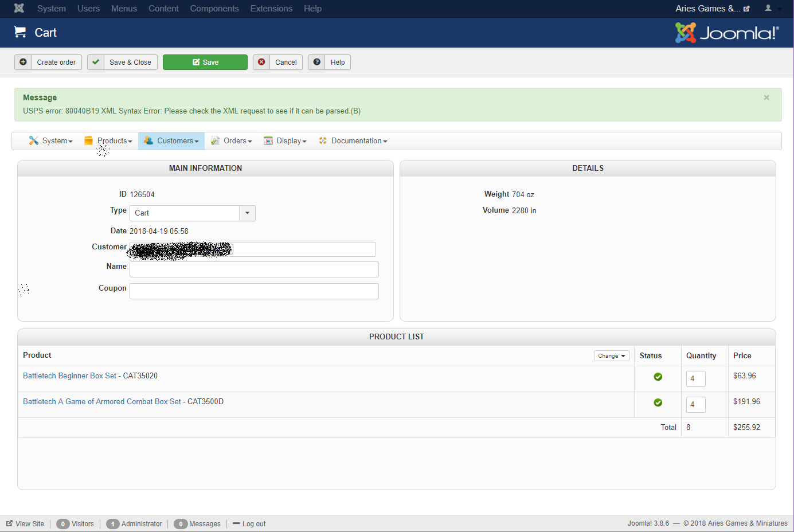The image size is (794, 532).
Task: Click the Messages count badge
Action: coord(181,524)
